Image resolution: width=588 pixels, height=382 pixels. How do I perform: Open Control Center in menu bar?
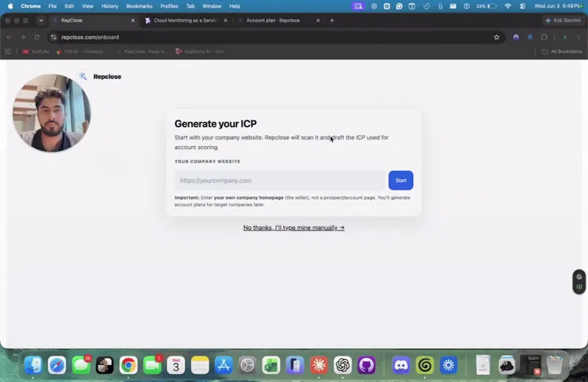click(523, 6)
